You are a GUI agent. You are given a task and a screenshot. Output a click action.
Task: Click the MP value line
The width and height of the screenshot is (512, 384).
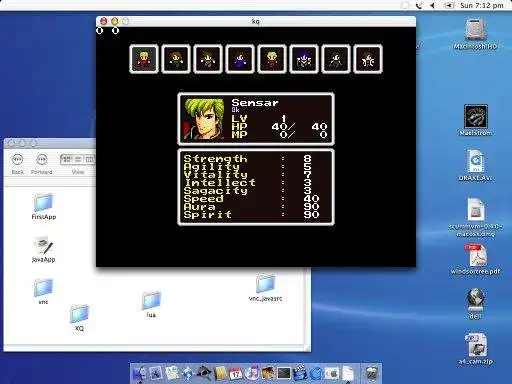click(279, 135)
